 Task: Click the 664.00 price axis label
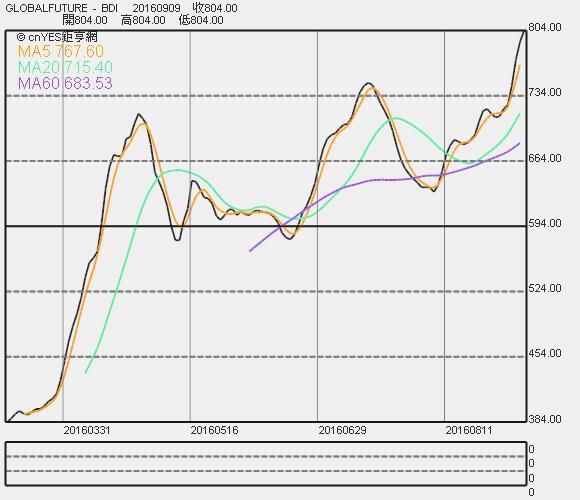coord(545,158)
